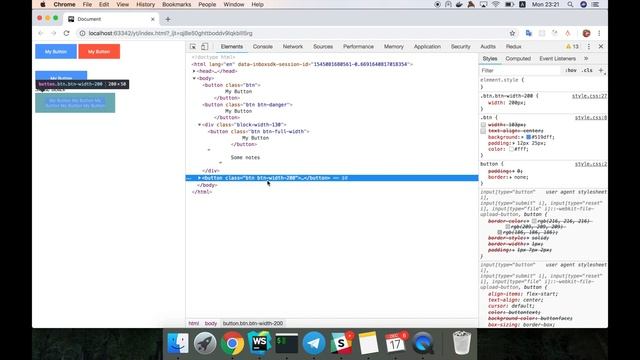Open Spotlight search in the menu bar
The width and height of the screenshot is (640, 360).
click(x=570, y=4)
